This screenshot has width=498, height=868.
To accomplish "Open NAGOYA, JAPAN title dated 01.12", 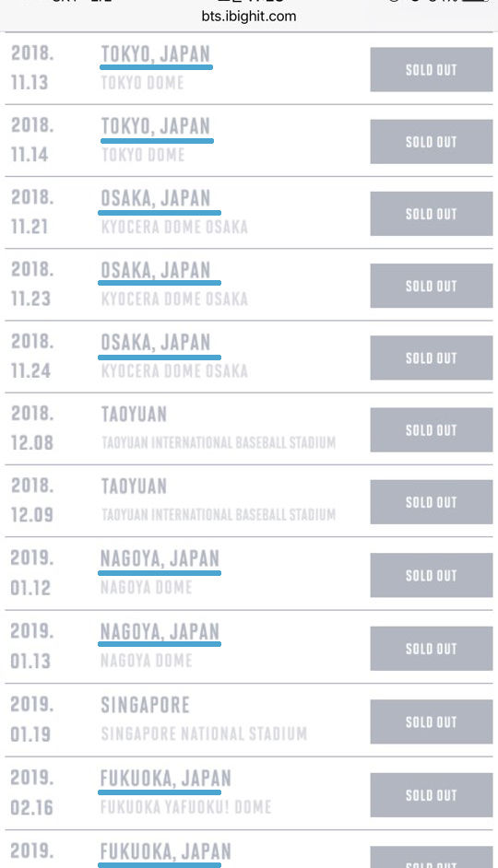I will click(x=160, y=558).
